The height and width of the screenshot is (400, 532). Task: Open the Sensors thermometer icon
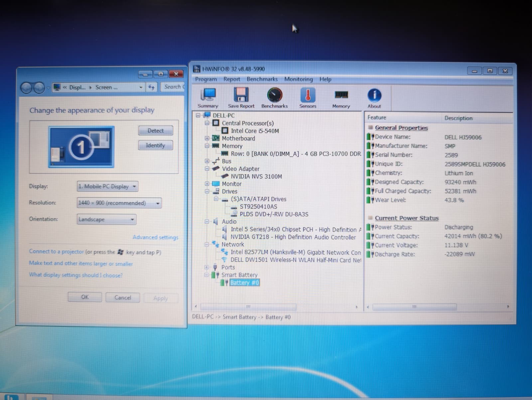(308, 98)
